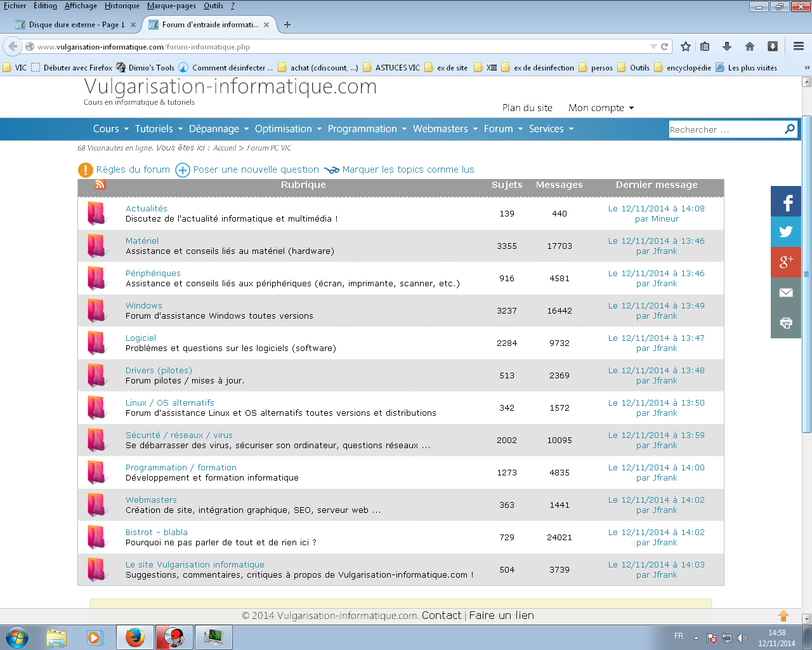Open Windows Start button
The image size is (812, 650).
coord(17,637)
